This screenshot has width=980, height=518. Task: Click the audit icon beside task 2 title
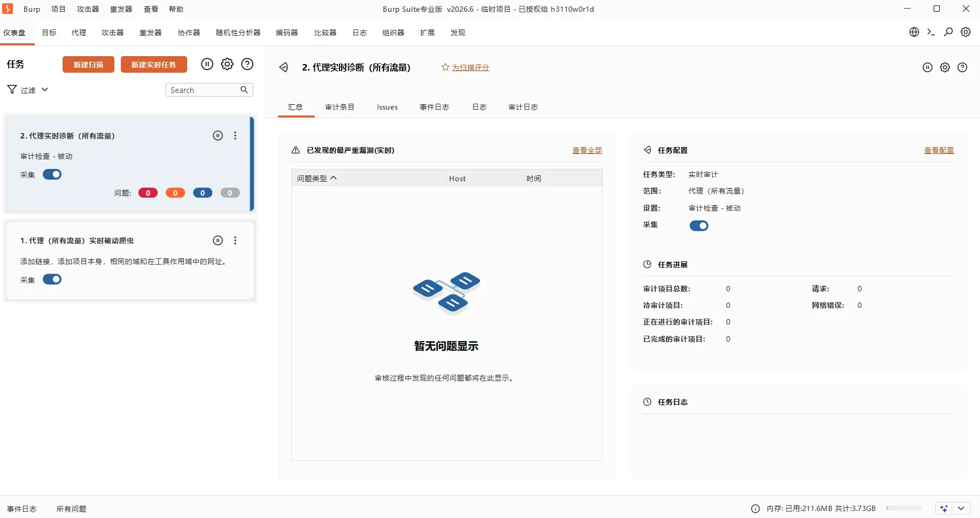pos(284,67)
